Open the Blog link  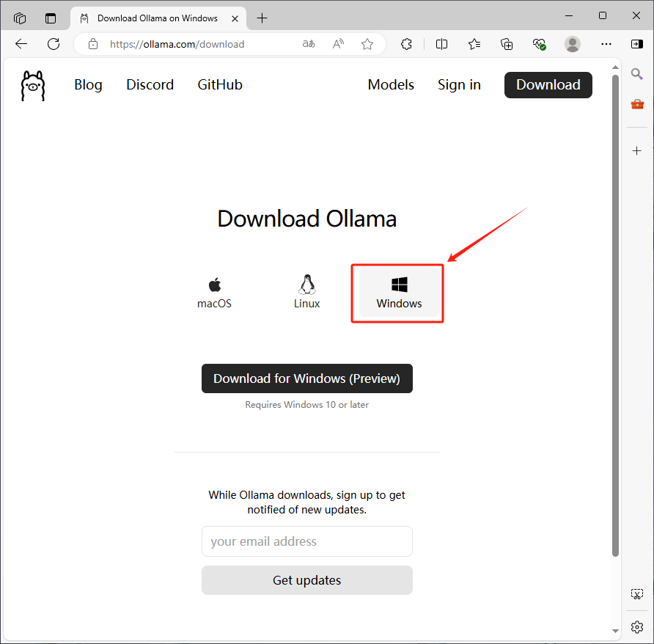coord(88,85)
